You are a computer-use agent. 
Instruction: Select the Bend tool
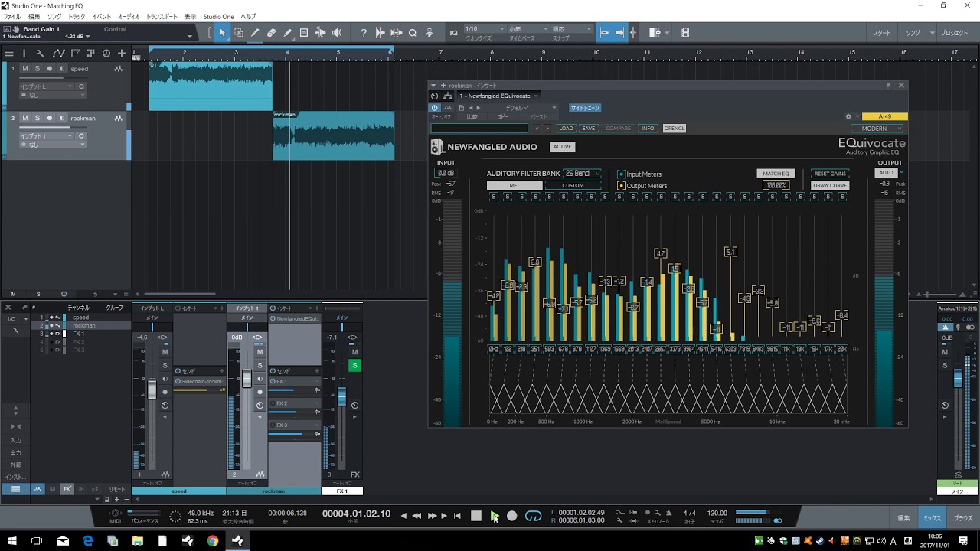pyautogui.click(x=320, y=32)
